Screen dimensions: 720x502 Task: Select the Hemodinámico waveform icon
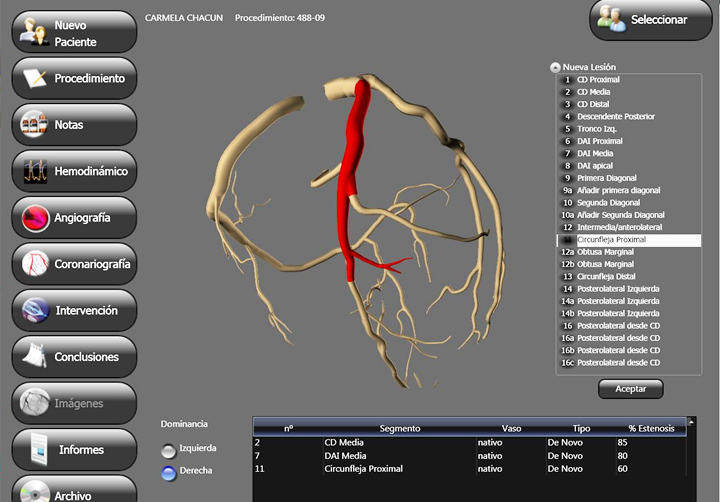(x=35, y=171)
